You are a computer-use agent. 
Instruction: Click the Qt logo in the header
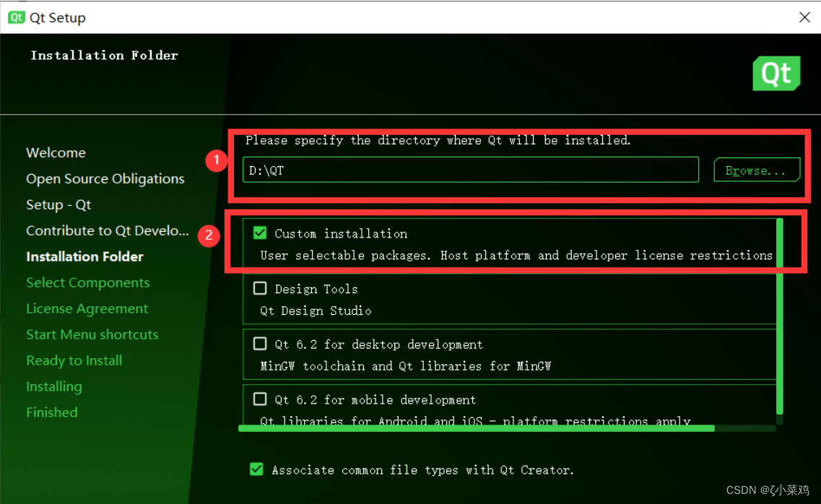776,73
